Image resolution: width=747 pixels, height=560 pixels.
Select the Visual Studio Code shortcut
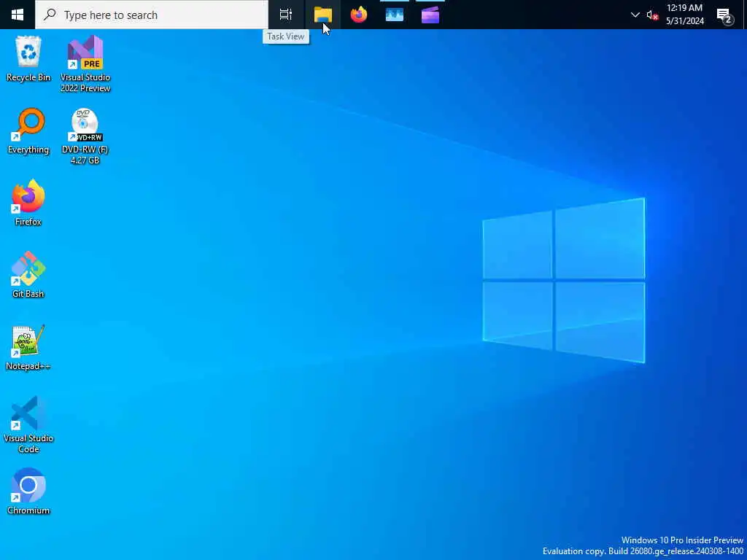pyautogui.click(x=28, y=424)
